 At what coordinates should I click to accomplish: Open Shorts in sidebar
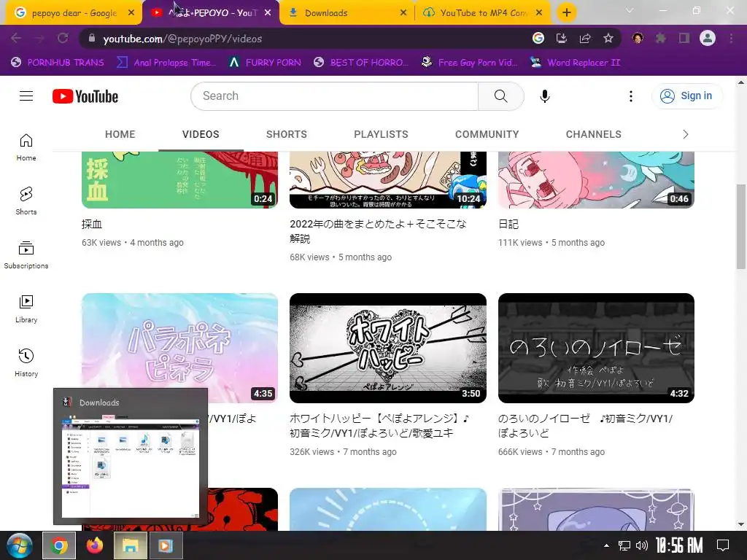coord(26,201)
